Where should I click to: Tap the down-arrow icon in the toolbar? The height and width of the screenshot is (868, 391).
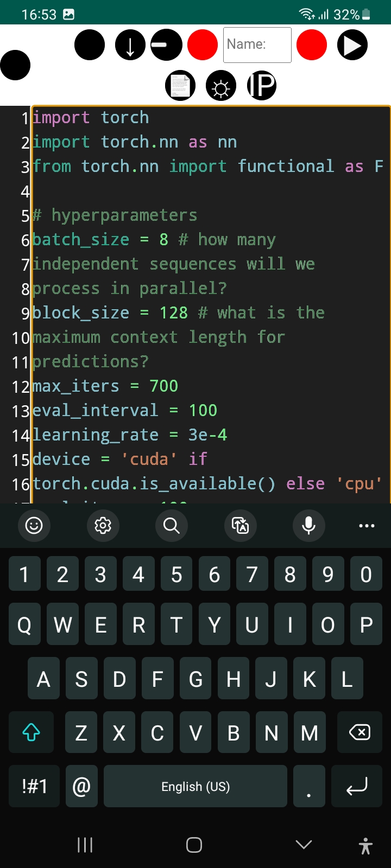130,45
